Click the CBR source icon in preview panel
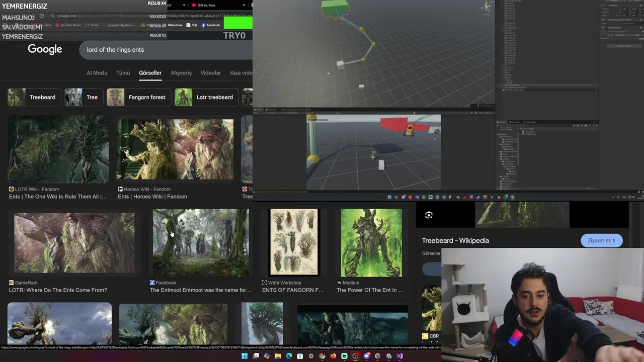Image resolution: width=644 pixels, height=362 pixels. (425, 336)
